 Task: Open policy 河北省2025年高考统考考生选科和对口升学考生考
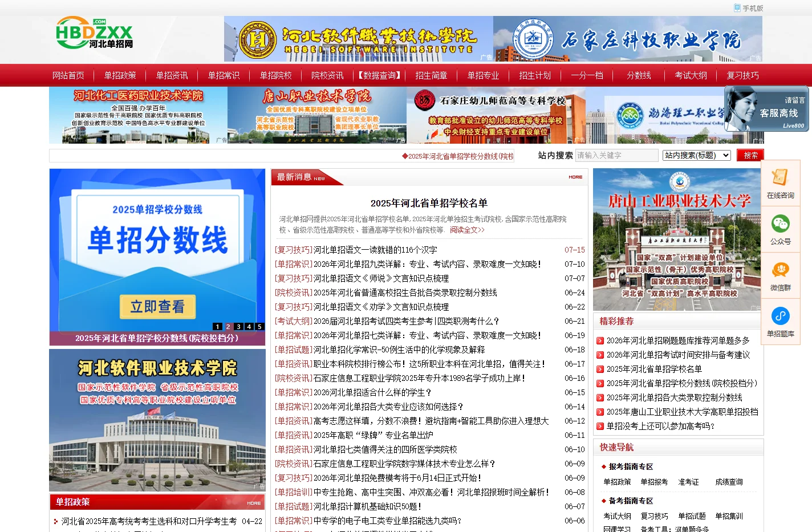pyautogui.click(x=149, y=521)
